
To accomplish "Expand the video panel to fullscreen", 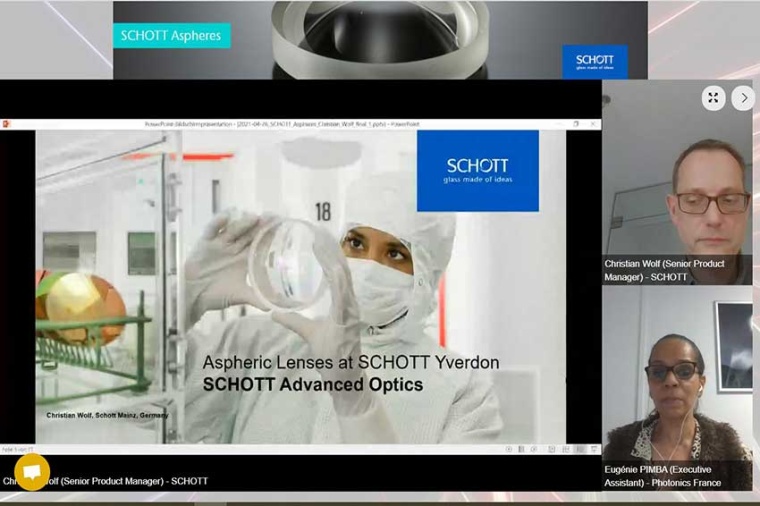I will coord(713,98).
